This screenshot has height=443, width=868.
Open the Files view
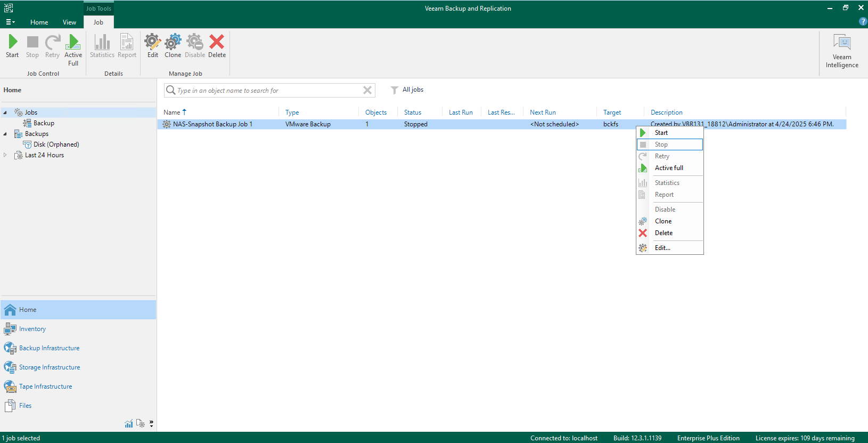(78, 406)
